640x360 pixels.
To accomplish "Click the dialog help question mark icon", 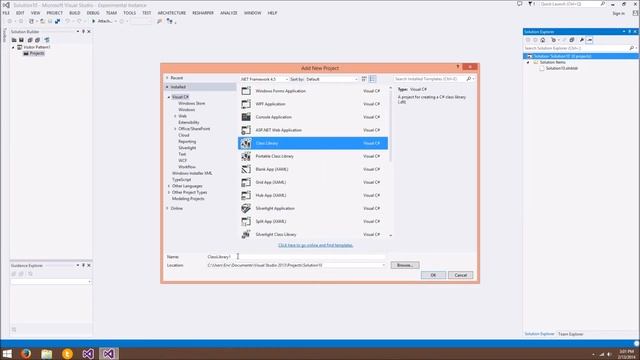I will (x=458, y=67).
